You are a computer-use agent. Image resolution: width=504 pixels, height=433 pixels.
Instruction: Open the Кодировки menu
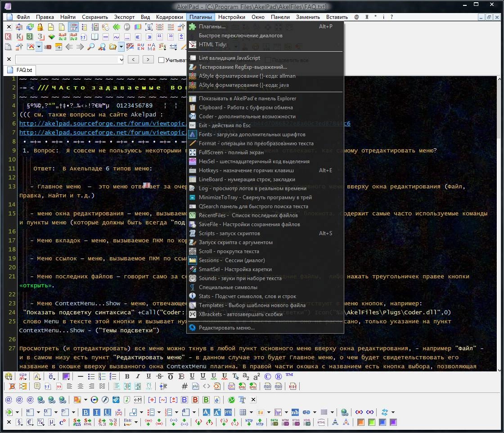coord(169,17)
